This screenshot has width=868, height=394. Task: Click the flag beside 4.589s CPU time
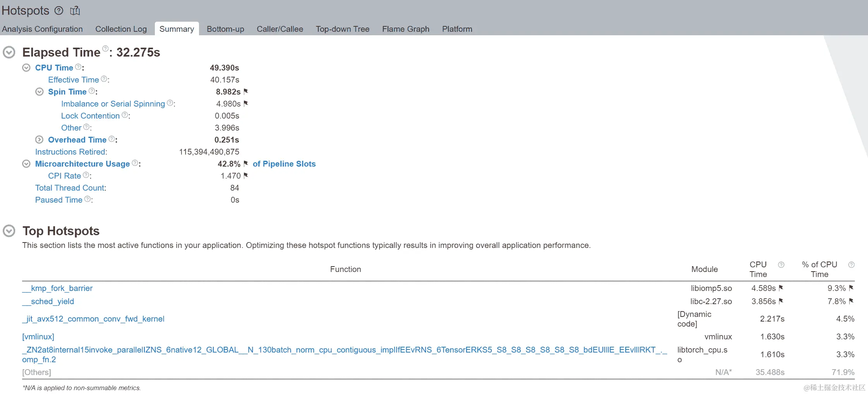click(x=781, y=288)
